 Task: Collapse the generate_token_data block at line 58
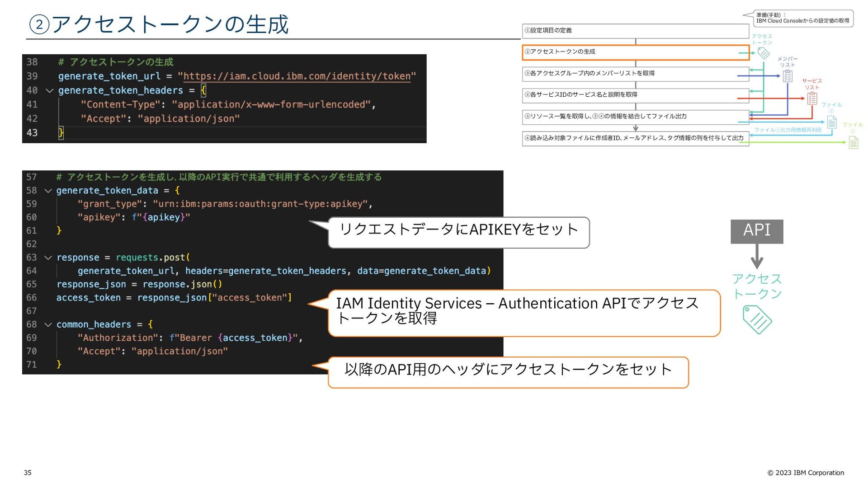(48, 191)
